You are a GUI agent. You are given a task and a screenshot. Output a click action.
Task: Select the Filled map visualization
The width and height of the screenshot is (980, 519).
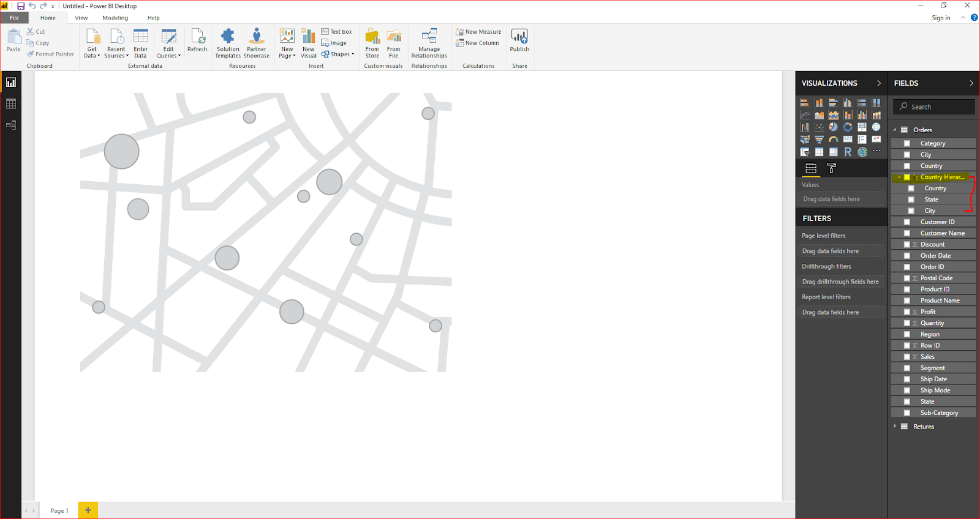805,139
